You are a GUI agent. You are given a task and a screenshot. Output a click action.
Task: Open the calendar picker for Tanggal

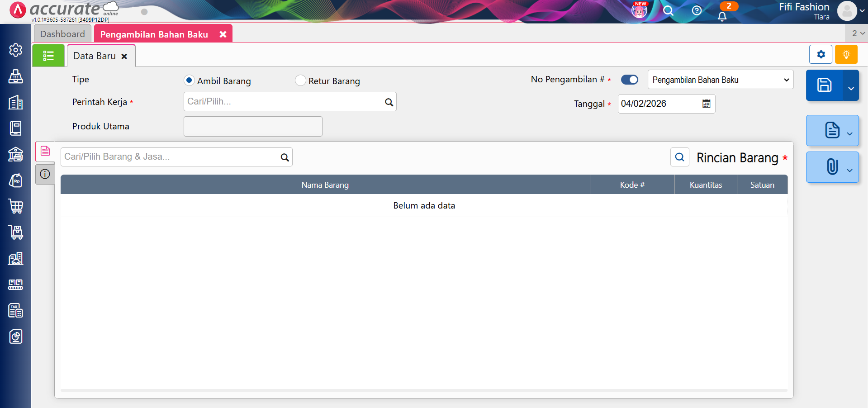[706, 104]
